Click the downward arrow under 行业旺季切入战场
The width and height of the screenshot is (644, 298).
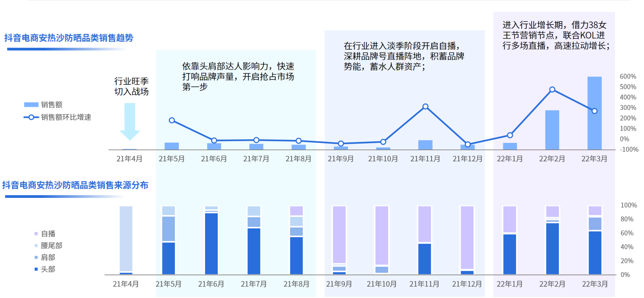[130, 122]
